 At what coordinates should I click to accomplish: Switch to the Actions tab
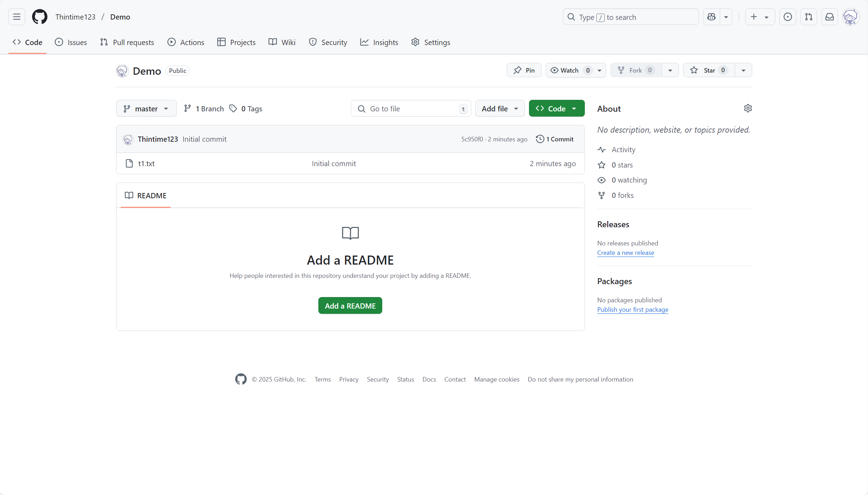tap(186, 42)
